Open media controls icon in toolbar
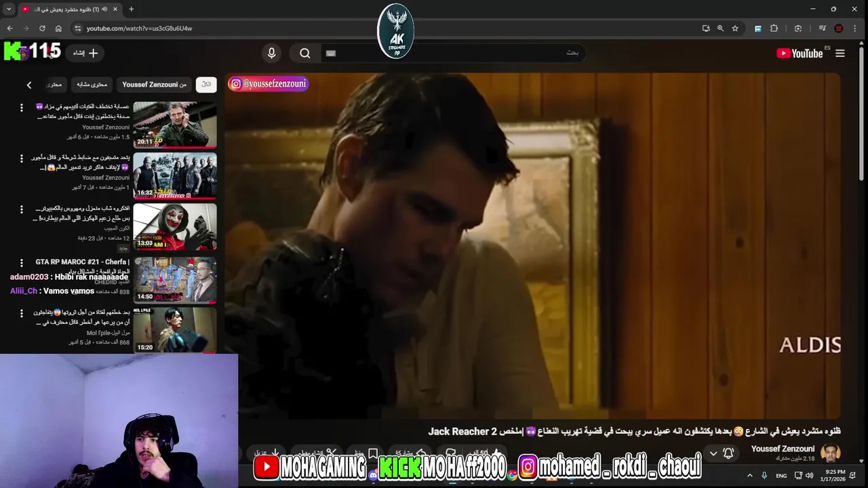 click(822, 28)
